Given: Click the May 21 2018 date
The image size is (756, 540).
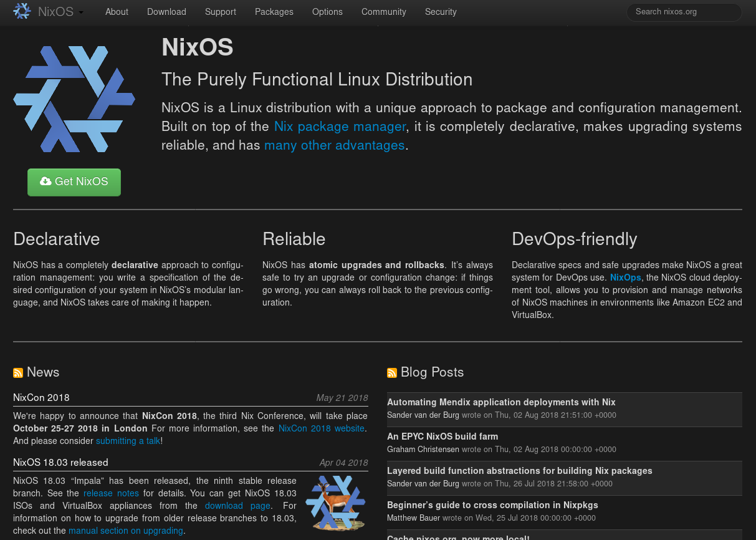Looking at the screenshot, I should click(x=342, y=398).
